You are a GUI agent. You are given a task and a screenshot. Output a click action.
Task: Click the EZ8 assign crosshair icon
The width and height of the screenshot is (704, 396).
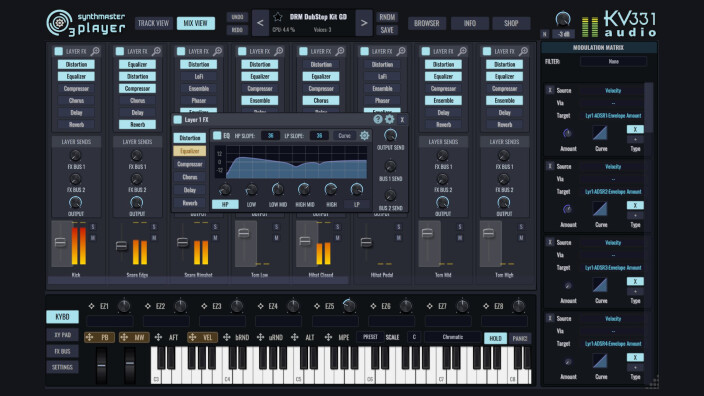pos(486,306)
